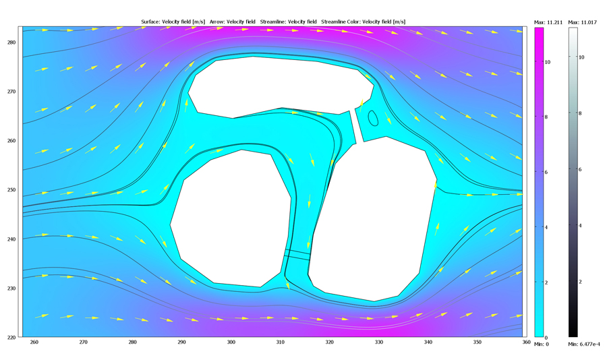Click the 260 tick label on the horizontal axis
607x364 pixels.
[x=34, y=342]
